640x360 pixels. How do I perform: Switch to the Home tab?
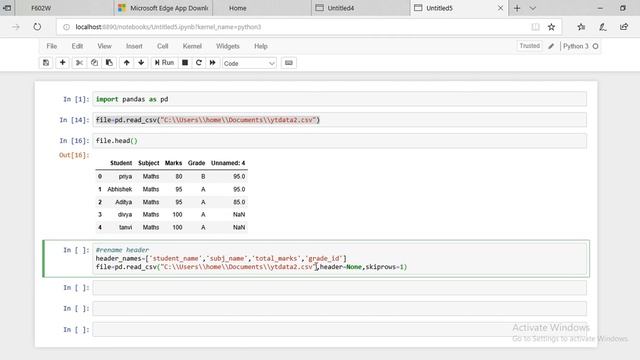pos(262,8)
